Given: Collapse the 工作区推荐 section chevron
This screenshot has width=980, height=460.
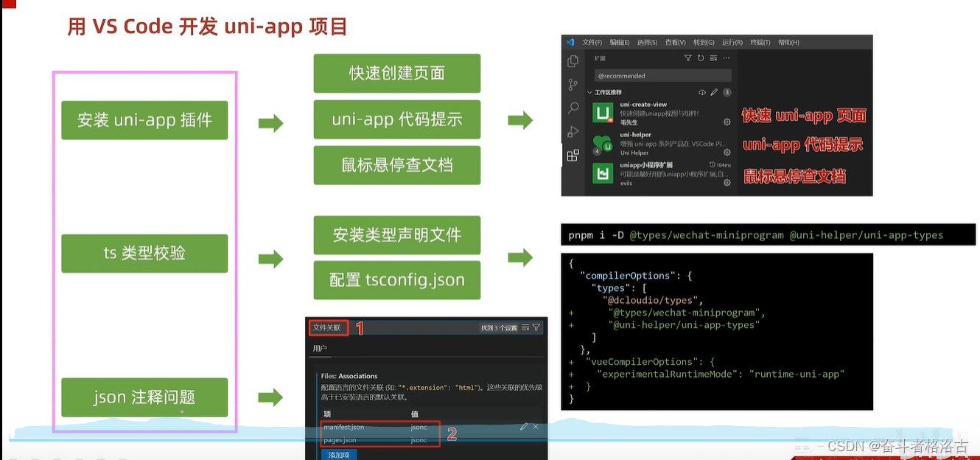Looking at the screenshot, I should coord(589,92).
